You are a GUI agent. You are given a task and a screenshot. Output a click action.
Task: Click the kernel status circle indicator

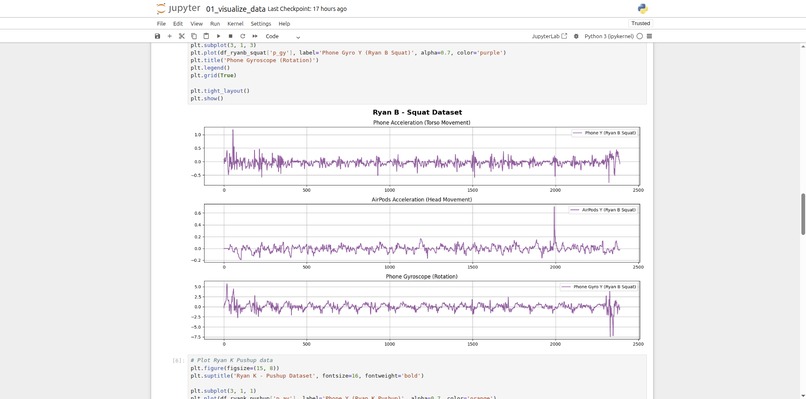click(x=639, y=37)
